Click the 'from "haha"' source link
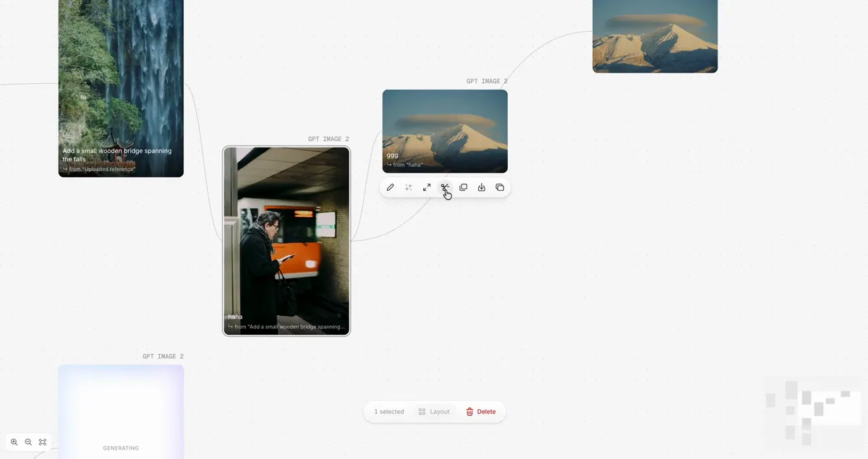 point(407,165)
